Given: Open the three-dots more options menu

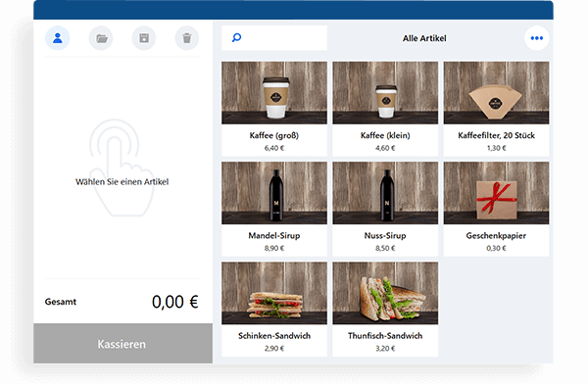Looking at the screenshot, I should (537, 38).
